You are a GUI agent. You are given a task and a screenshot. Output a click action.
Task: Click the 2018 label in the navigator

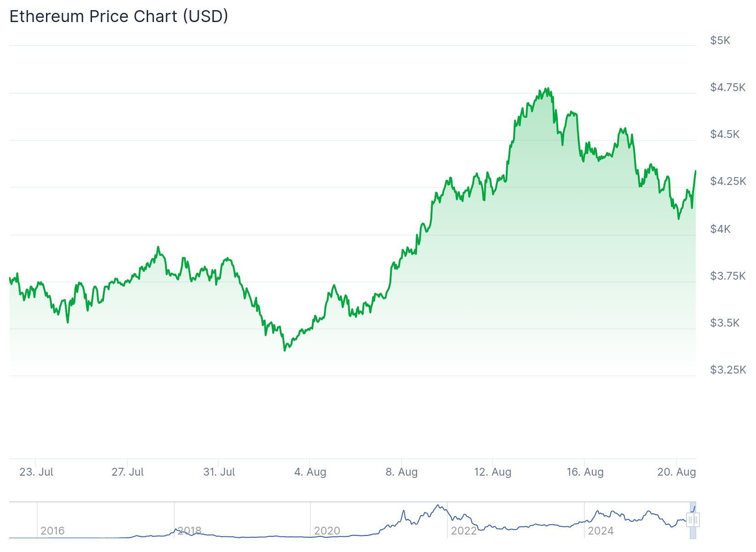[x=189, y=531]
